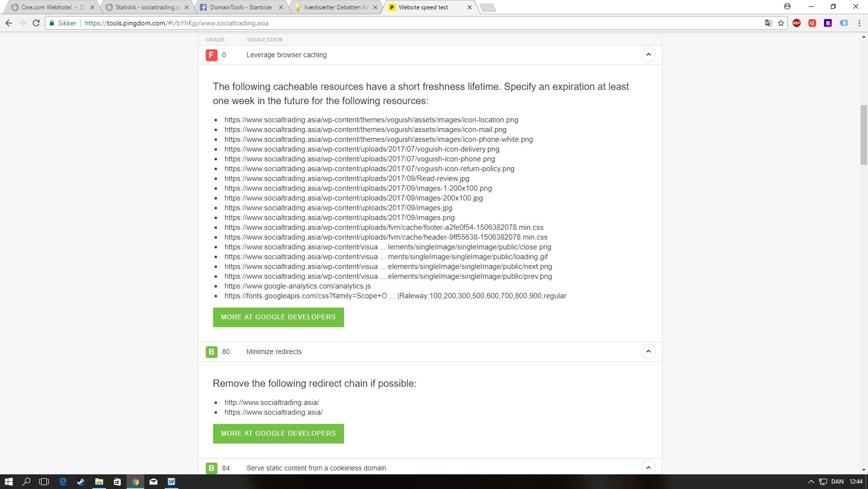The width and height of the screenshot is (868, 489).
Task: Collapse the Serve static content section
Action: [648, 468]
